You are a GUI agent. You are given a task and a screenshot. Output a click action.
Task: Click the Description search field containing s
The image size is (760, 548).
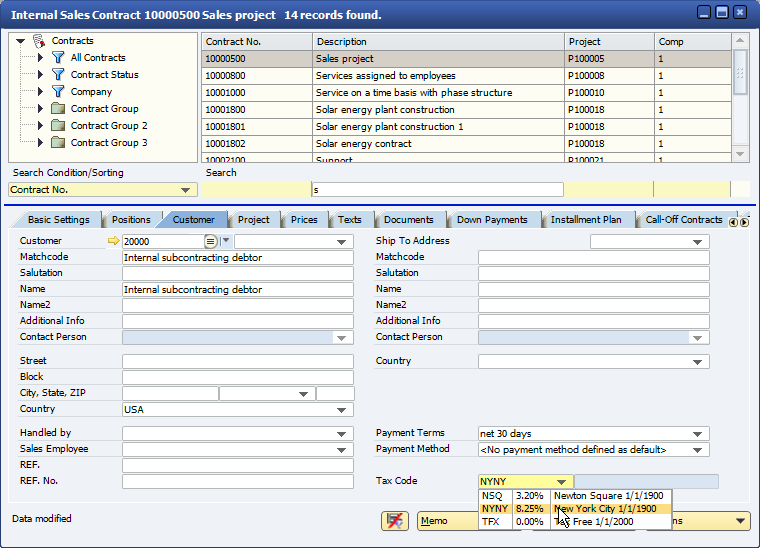(438, 190)
